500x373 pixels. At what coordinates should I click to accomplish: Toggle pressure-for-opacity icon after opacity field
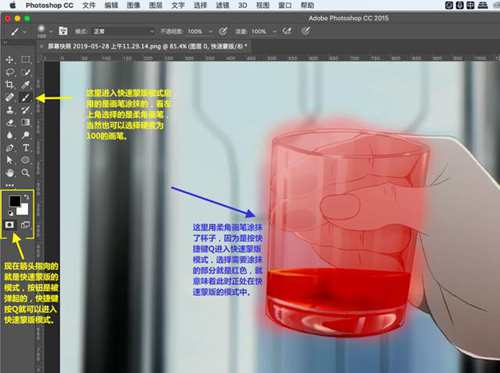pos(223,31)
